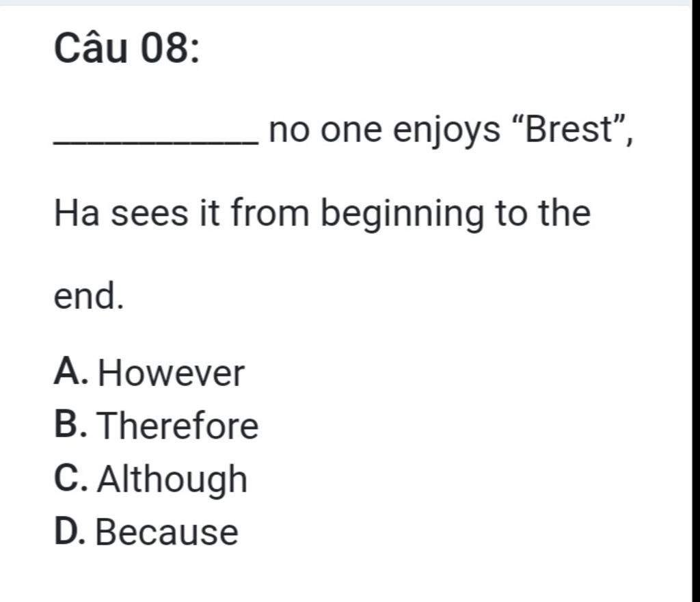The image size is (700, 602).
Task: Click the gray bar above the question
Action: (345, 3)
